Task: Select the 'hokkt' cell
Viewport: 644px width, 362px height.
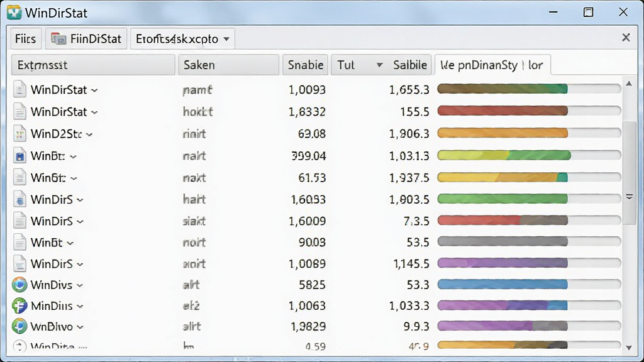Action: click(197, 112)
